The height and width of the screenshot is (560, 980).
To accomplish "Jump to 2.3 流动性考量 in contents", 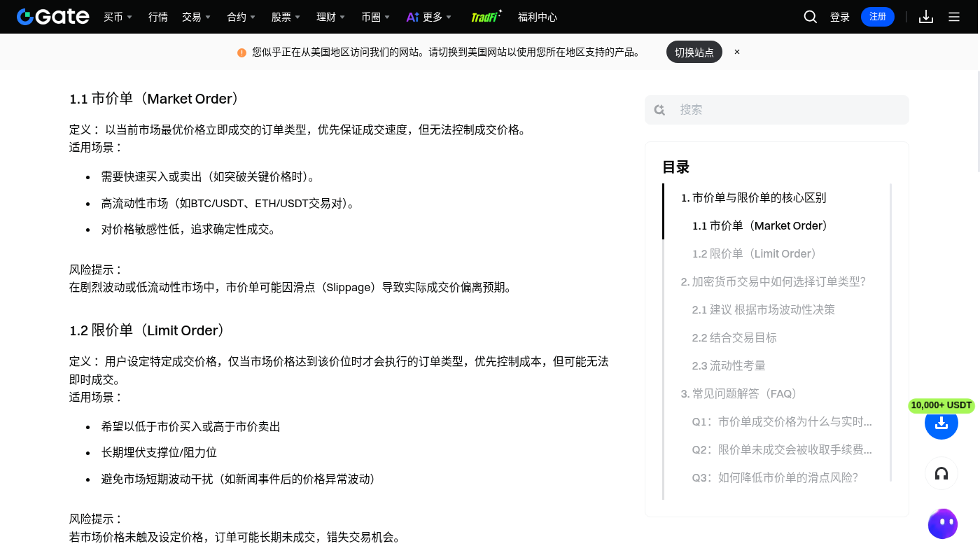I will tap(729, 366).
